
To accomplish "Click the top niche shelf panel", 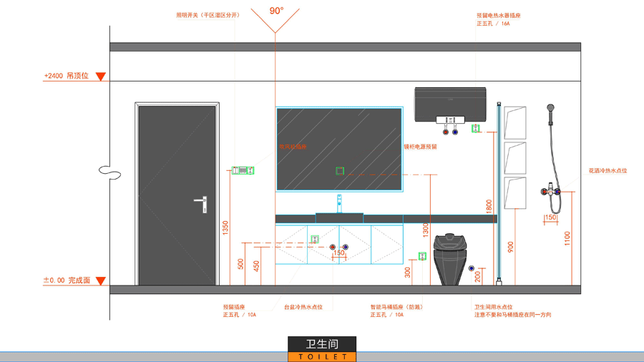I will point(515,123).
